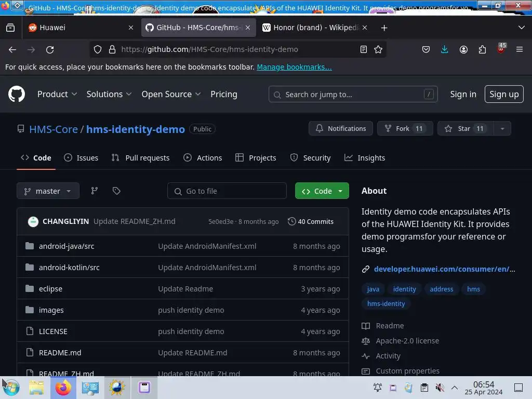Open the green Code dropdown
This screenshot has width=532, height=399.
[x=322, y=191]
